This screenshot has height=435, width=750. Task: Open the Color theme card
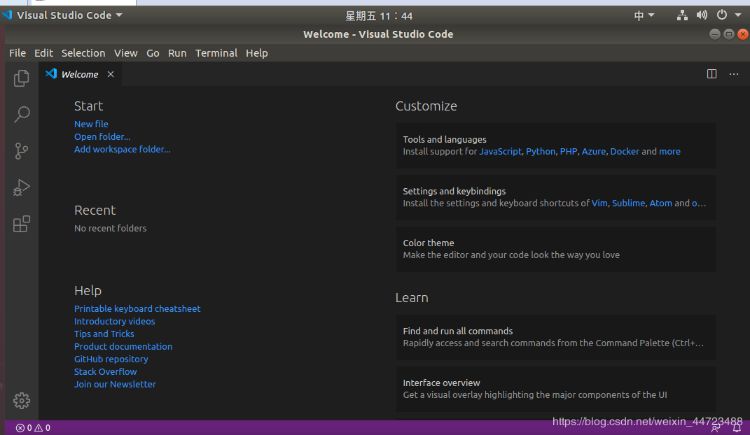(x=556, y=249)
